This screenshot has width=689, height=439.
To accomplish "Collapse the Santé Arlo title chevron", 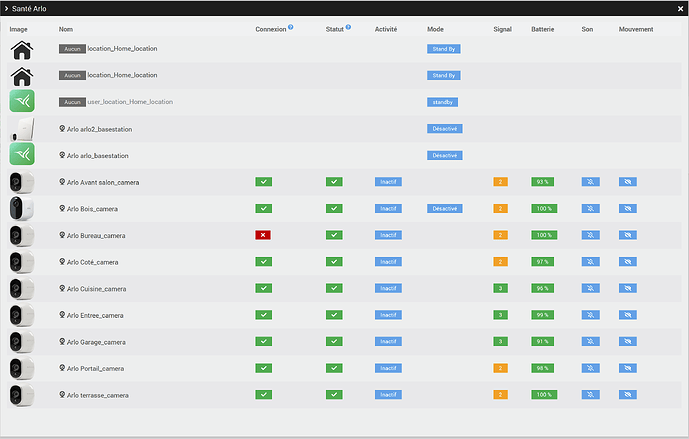I will click(6, 8).
